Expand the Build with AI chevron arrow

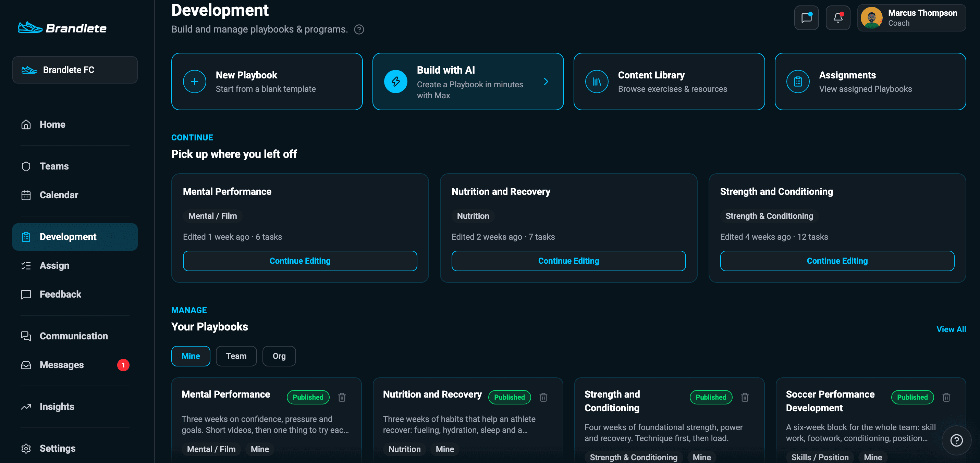coord(546,82)
